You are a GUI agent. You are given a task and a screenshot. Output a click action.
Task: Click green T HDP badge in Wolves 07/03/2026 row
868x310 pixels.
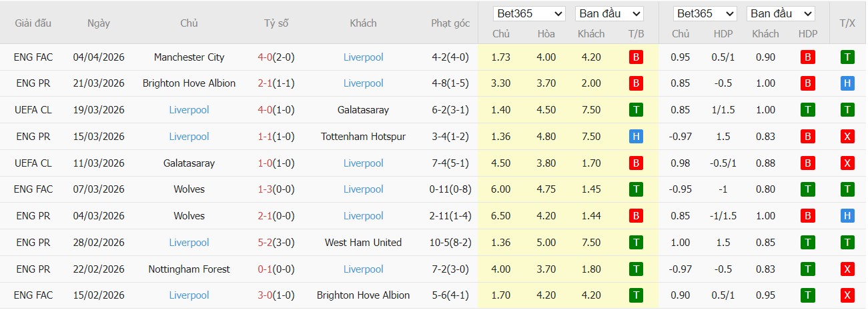pos(808,189)
